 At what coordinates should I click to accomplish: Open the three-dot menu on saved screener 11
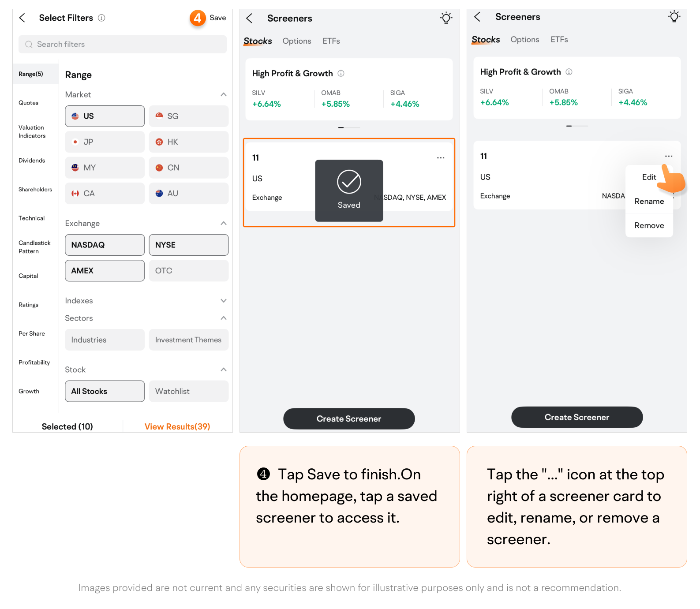coord(440,158)
